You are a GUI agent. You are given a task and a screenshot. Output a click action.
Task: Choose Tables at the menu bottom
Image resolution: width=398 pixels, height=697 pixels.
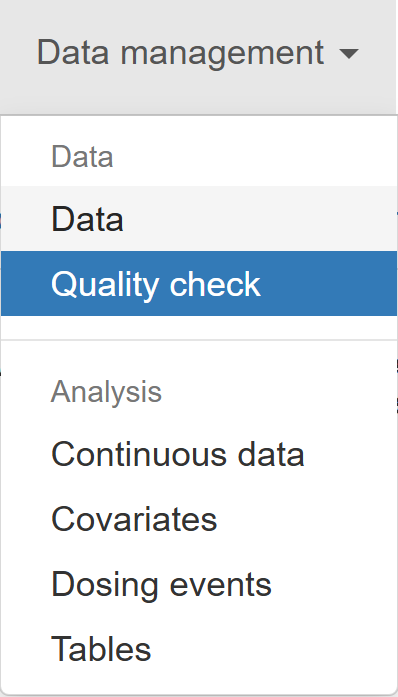pos(199,649)
